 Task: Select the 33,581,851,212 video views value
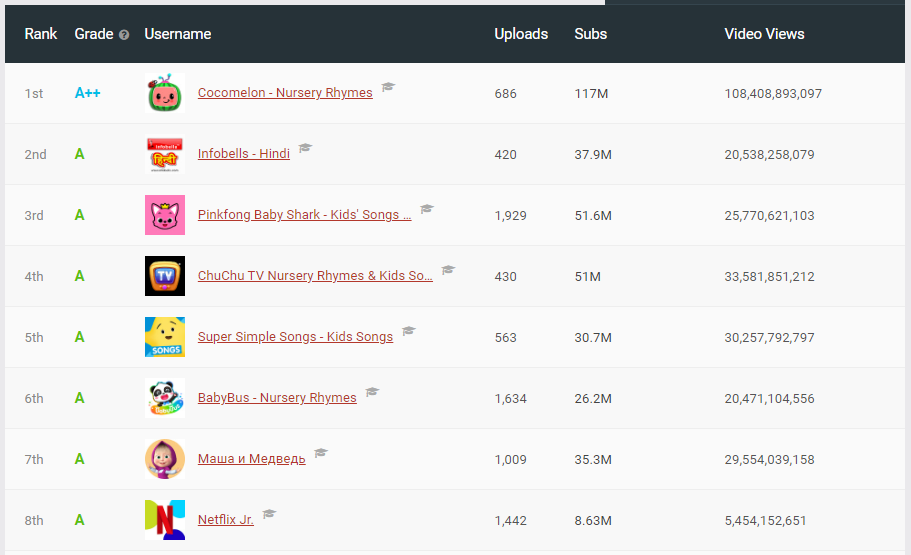769,277
